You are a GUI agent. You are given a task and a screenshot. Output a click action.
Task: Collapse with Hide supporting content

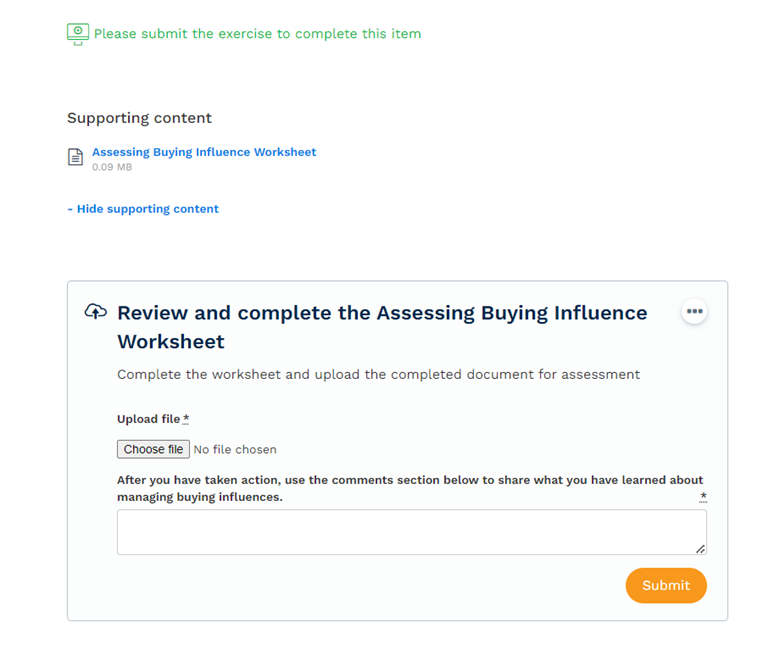tap(143, 209)
